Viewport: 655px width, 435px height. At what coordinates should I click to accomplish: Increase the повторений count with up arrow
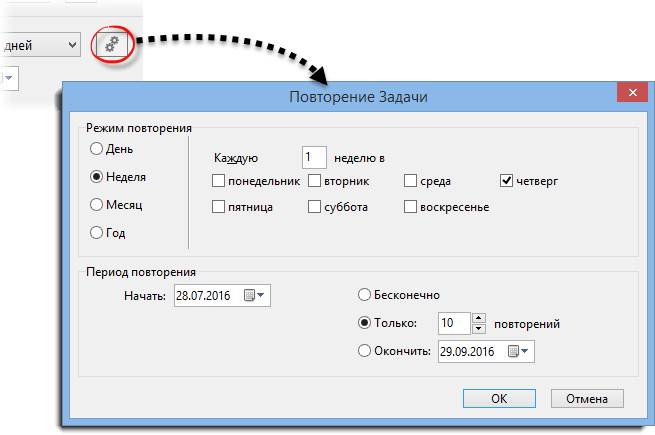tap(479, 318)
